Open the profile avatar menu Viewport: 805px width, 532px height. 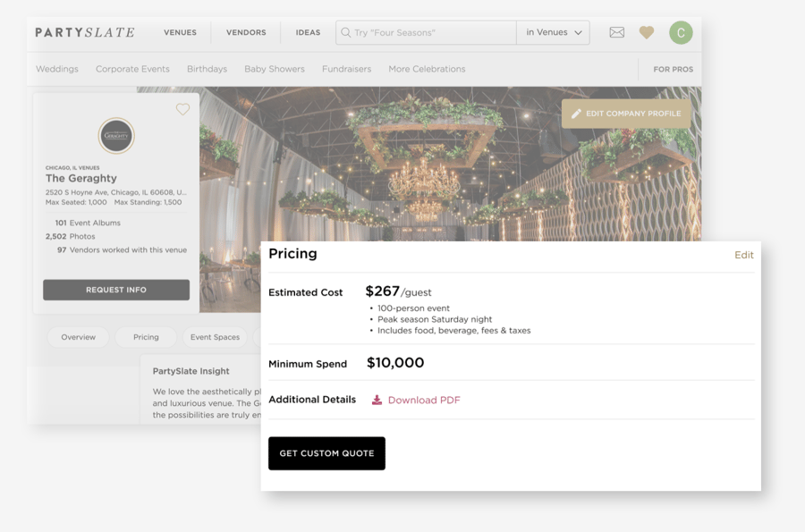pyautogui.click(x=681, y=32)
